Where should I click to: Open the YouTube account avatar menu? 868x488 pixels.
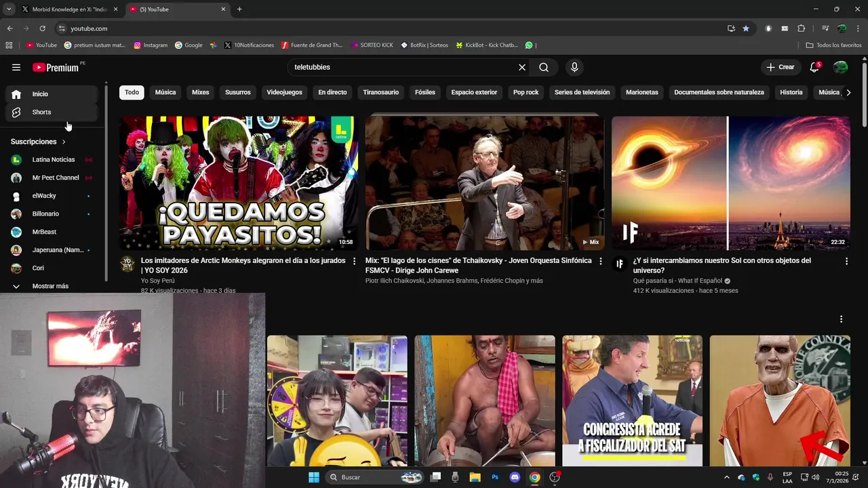(840, 67)
